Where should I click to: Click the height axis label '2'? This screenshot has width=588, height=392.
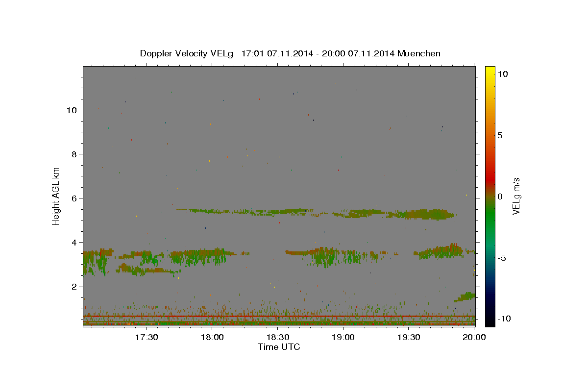click(74, 287)
